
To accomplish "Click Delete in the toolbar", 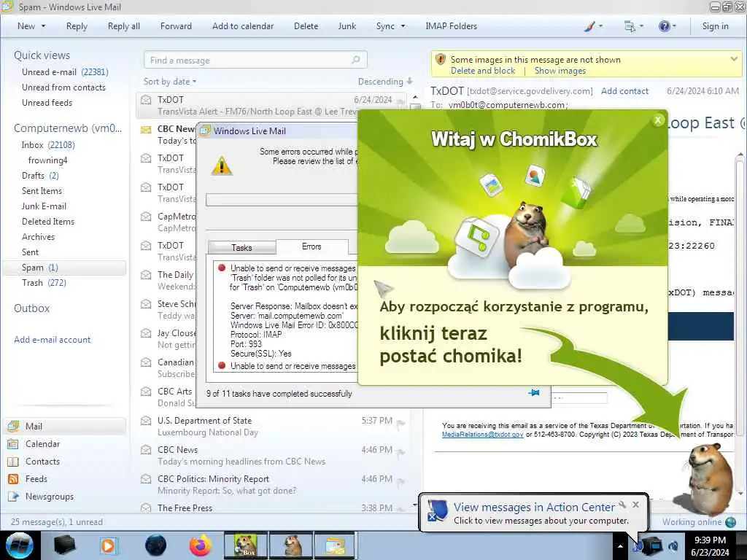I will click(306, 26).
